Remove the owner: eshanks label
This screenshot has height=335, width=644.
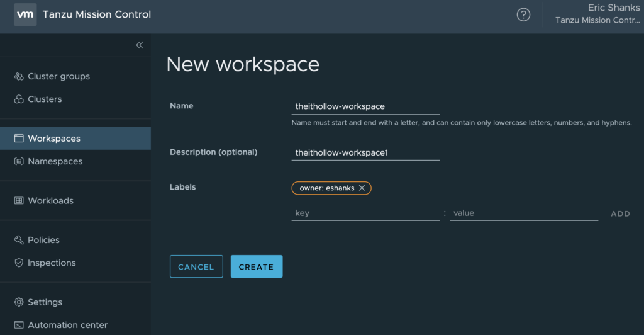(x=362, y=188)
